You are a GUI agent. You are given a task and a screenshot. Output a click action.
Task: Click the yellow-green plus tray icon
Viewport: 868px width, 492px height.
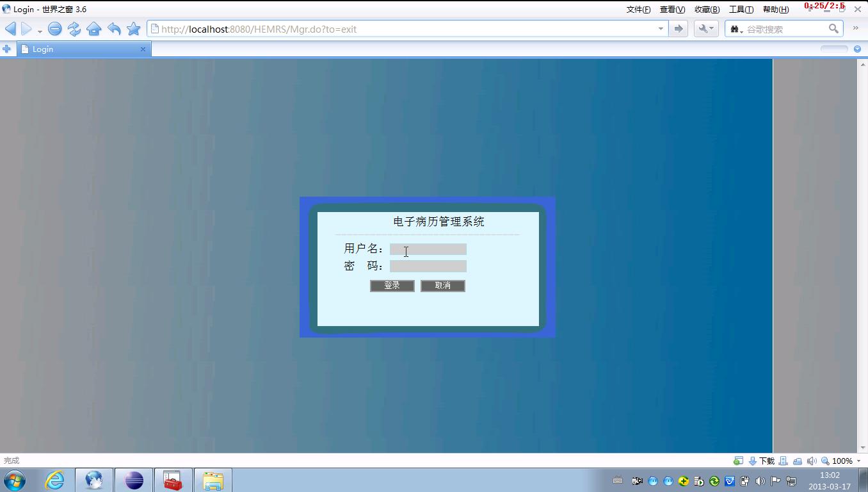(x=683, y=480)
